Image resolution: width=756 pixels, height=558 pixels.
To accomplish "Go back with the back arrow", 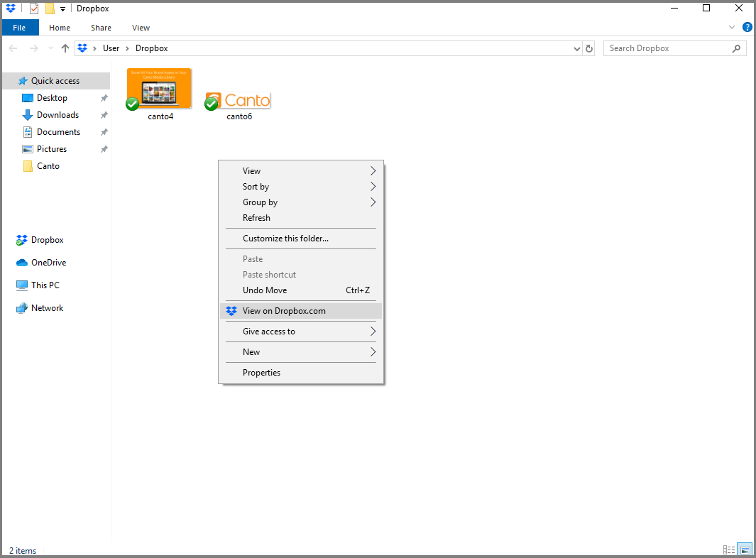I will point(13,48).
